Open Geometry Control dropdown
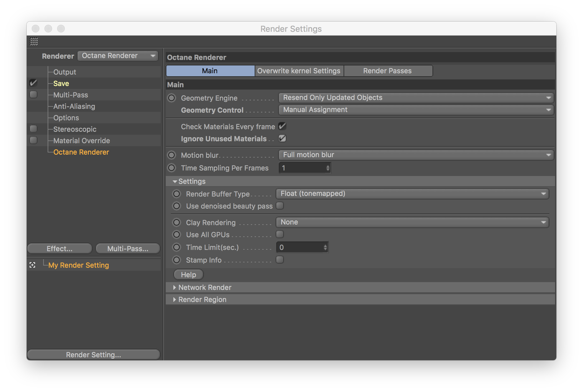The width and height of the screenshot is (583, 392). coord(416,110)
